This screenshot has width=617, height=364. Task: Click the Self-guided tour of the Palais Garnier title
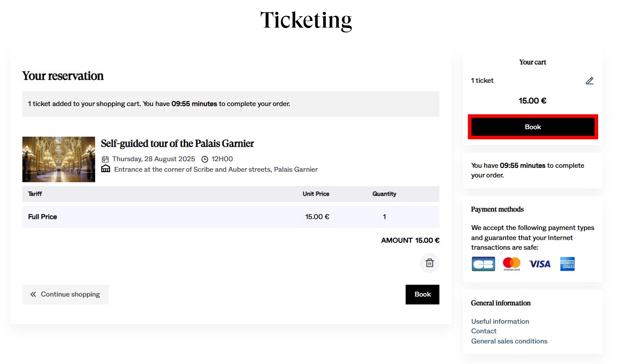[x=177, y=144]
